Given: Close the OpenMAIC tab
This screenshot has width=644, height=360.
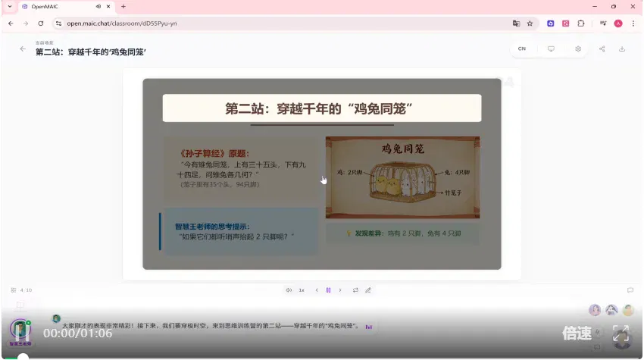Looking at the screenshot, I should click(108, 7).
